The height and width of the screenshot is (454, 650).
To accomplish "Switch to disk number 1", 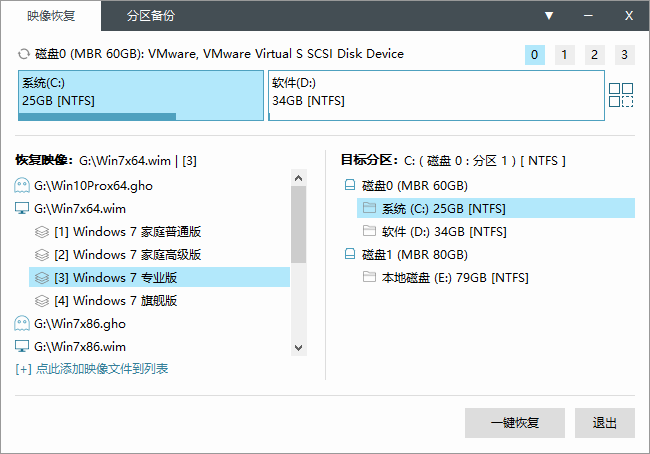I will [564, 55].
